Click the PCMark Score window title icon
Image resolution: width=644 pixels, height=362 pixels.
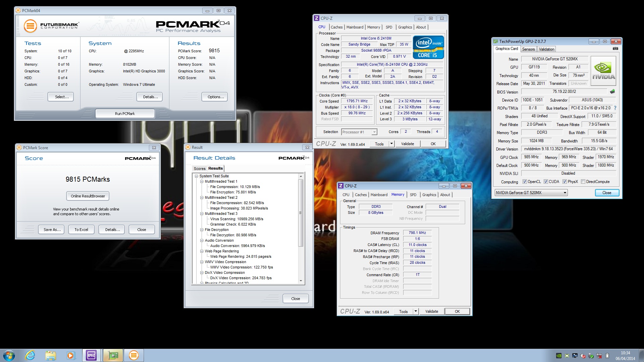pyautogui.click(x=19, y=148)
